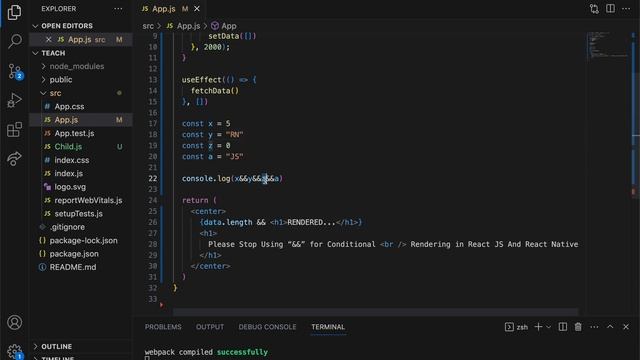Click 'webpack compiled successfully' terminal text
Screen dimensions: 640x360
coord(206,352)
